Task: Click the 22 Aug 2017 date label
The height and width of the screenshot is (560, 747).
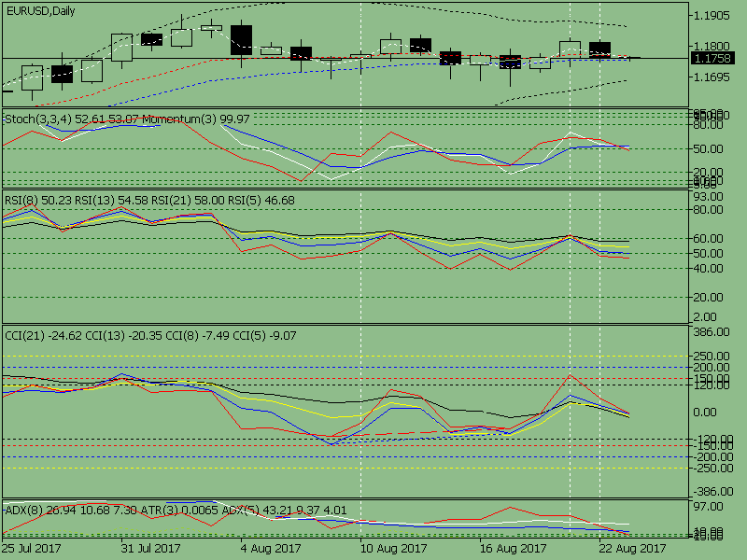Action: tap(632, 549)
